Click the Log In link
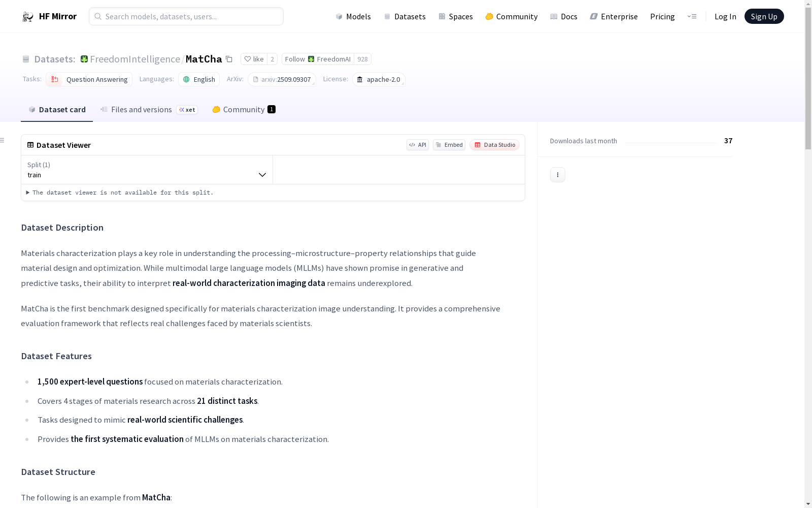The height and width of the screenshot is (508, 812). (725, 17)
